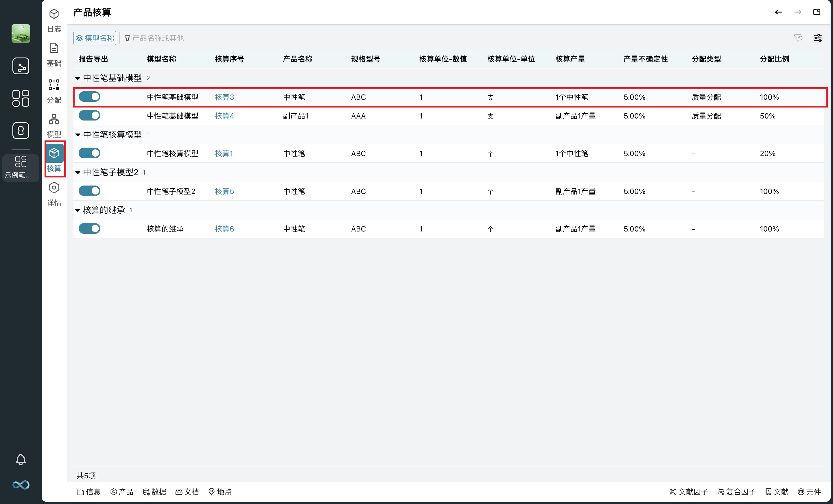This screenshot has width=833, height=504.
Task: Collapse the 中性笔核算模型 group
Action: [78, 135]
